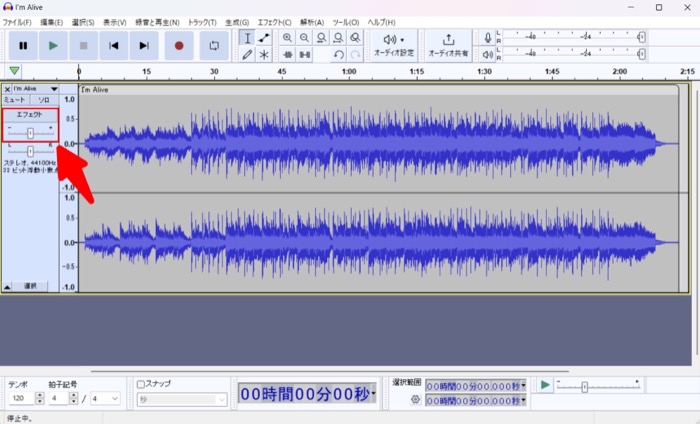Viewport: 700px width, 424px height.
Task: Start playback with the green Play button
Action: click(53, 46)
